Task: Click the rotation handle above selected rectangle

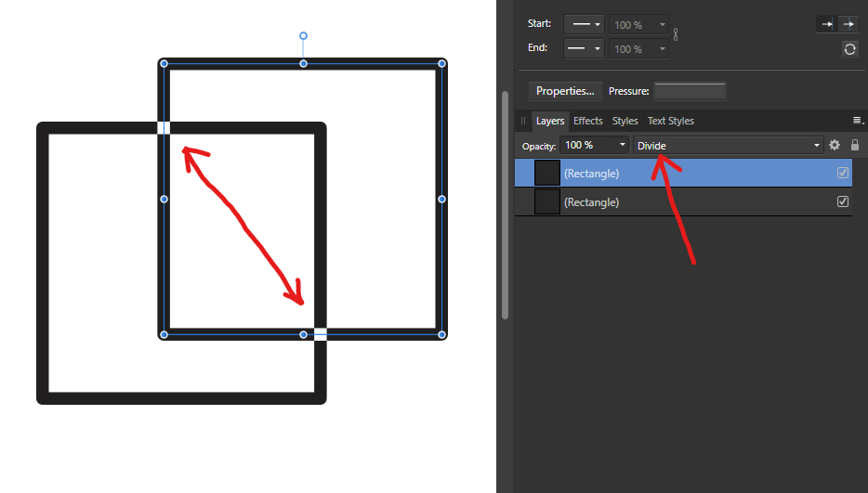Action: (x=303, y=36)
